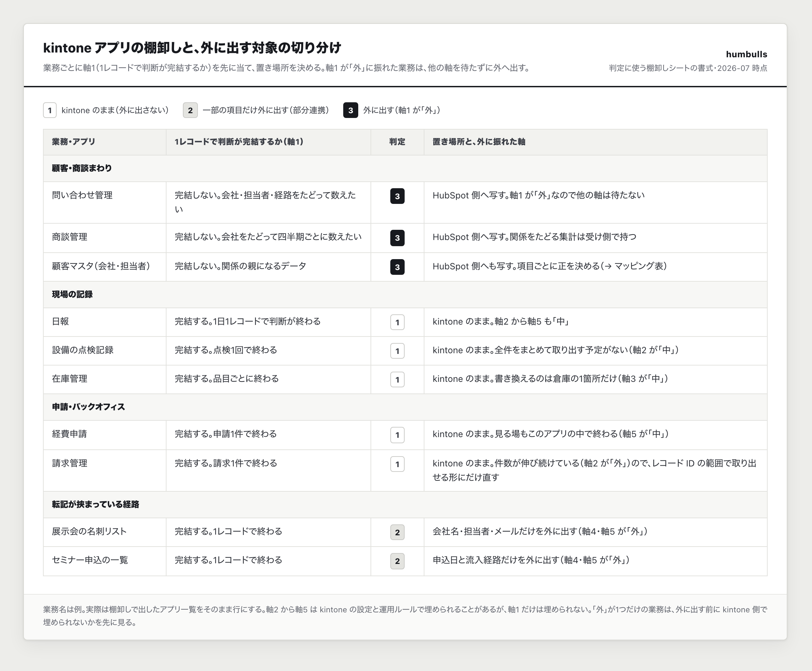The image size is (812, 671).
Task: Click the 'humbulls' brand name
Action: pyautogui.click(x=746, y=54)
